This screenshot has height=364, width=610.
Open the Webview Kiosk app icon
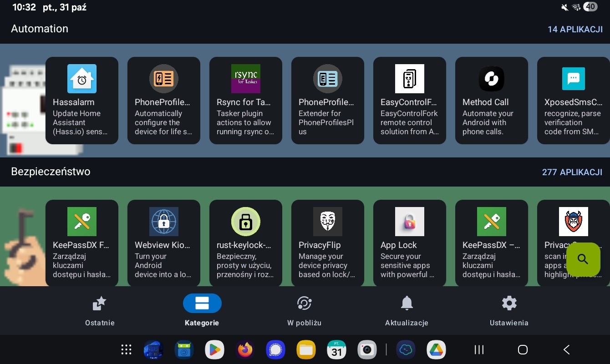[164, 222]
